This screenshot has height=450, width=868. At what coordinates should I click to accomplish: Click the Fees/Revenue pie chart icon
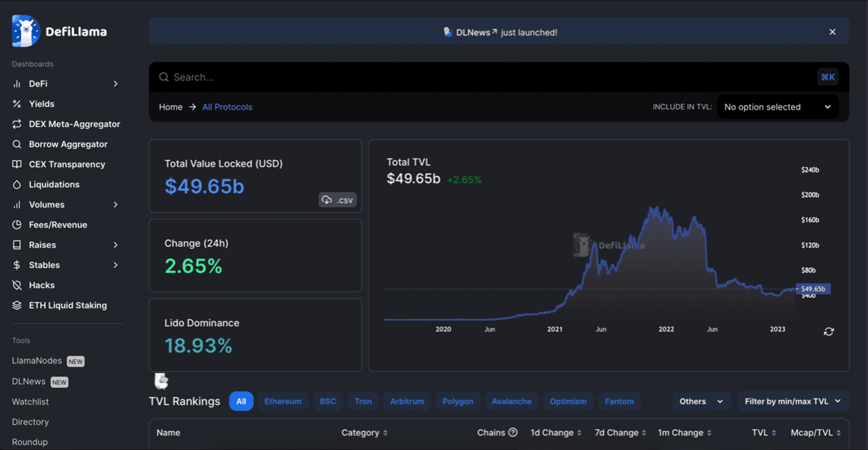[17, 224]
